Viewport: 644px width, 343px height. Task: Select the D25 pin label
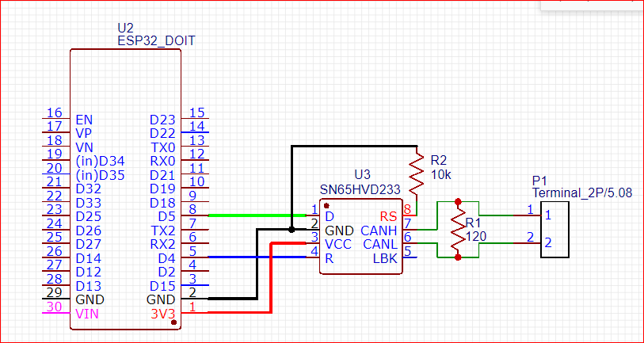[x=87, y=216]
